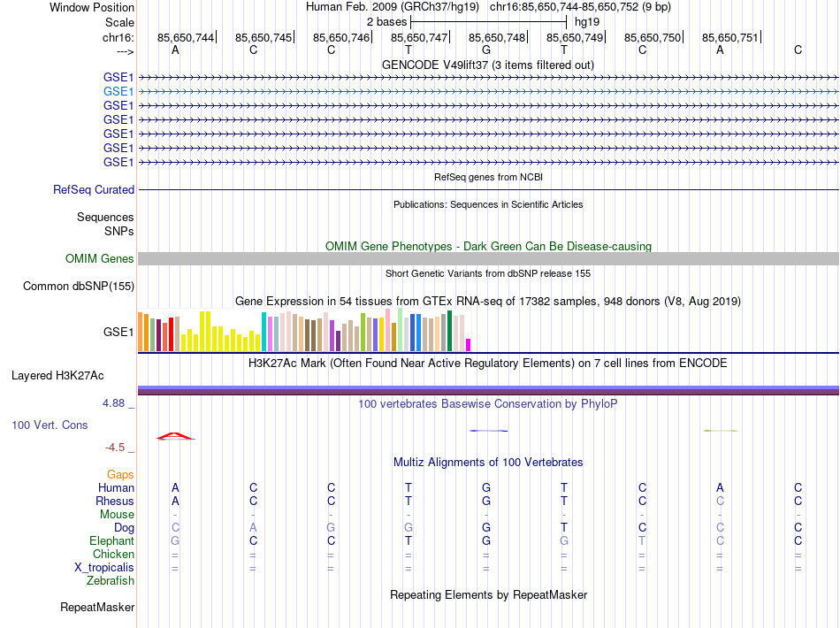Click the magenta bar in GTEx expression chart
This screenshot has width=840, height=628.
(x=469, y=345)
